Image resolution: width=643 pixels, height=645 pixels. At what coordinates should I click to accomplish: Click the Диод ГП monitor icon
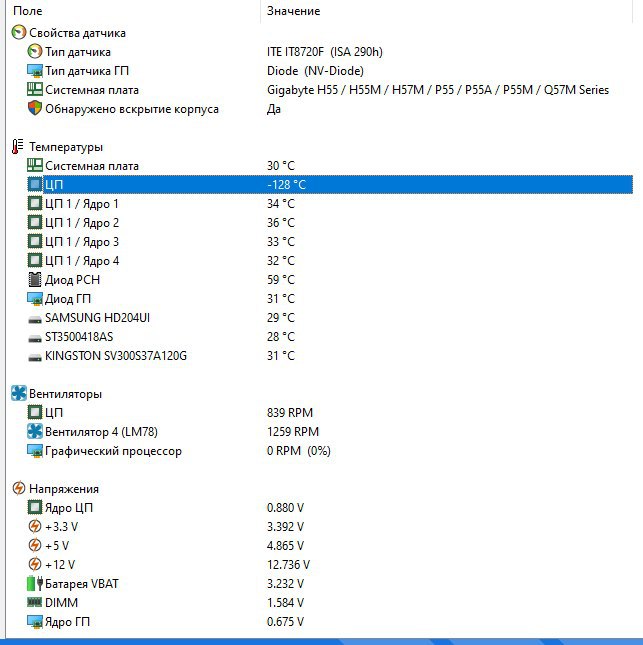pyautogui.click(x=35, y=299)
